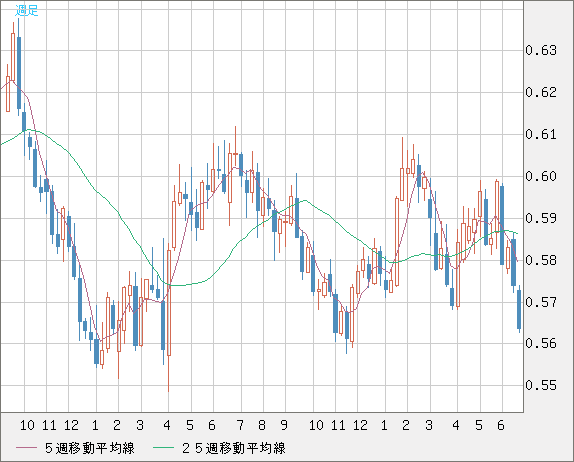The height and width of the screenshot is (462, 574).
Task: Click the month label 7 on time axis
Action: (x=240, y=425)
